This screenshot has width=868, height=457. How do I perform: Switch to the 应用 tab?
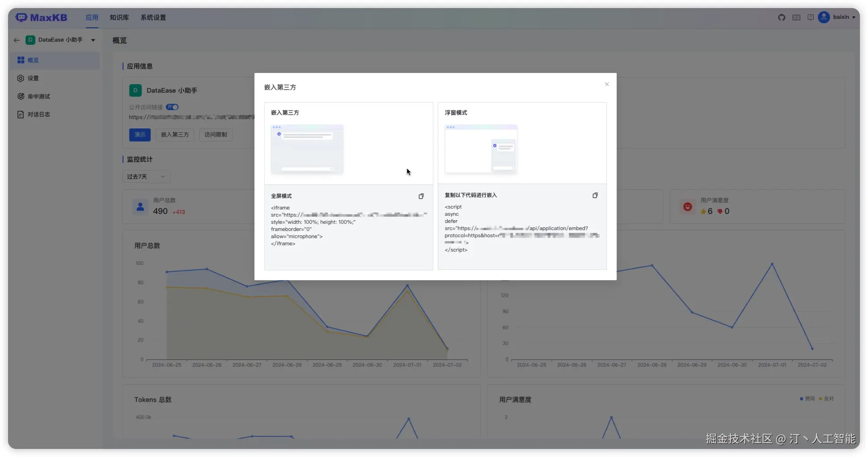pyautogui.click(x=92, y=17)
